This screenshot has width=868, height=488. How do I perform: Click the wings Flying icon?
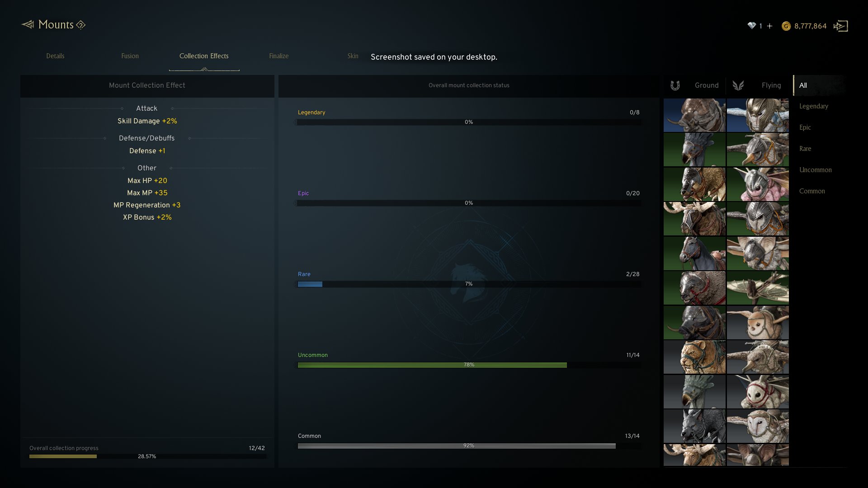click(x=738, y=85)
